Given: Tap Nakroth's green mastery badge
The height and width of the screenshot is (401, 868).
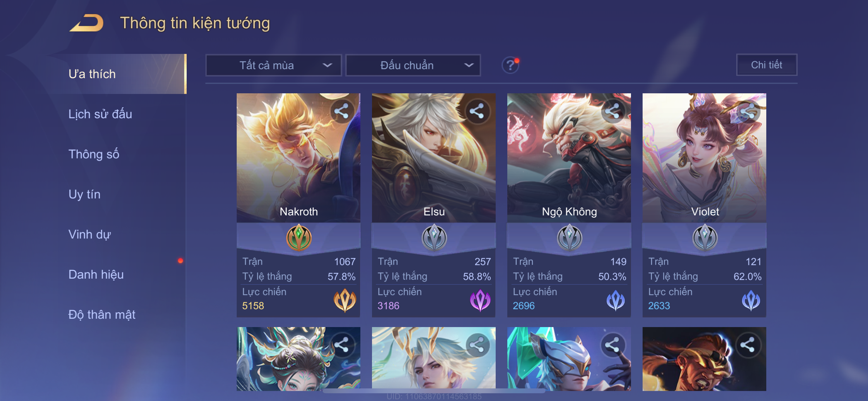Looking at the screenshot, I should tap(299, 238).
